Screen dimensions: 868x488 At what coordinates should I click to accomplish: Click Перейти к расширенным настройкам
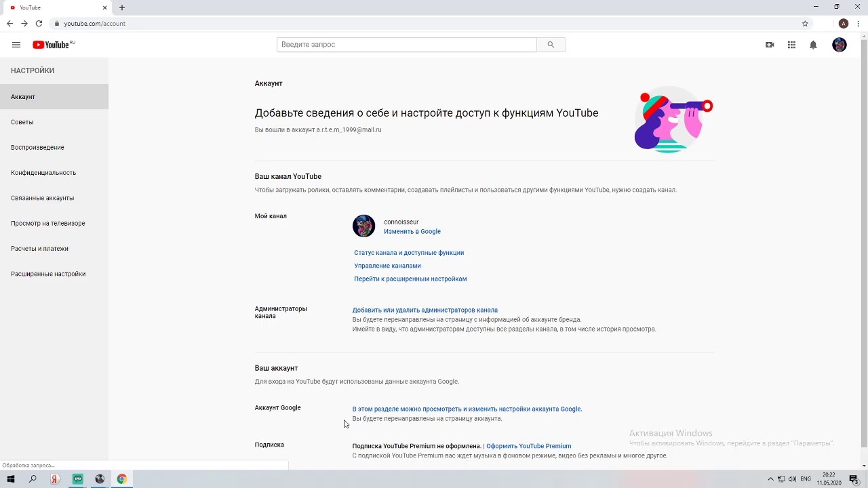410,279
